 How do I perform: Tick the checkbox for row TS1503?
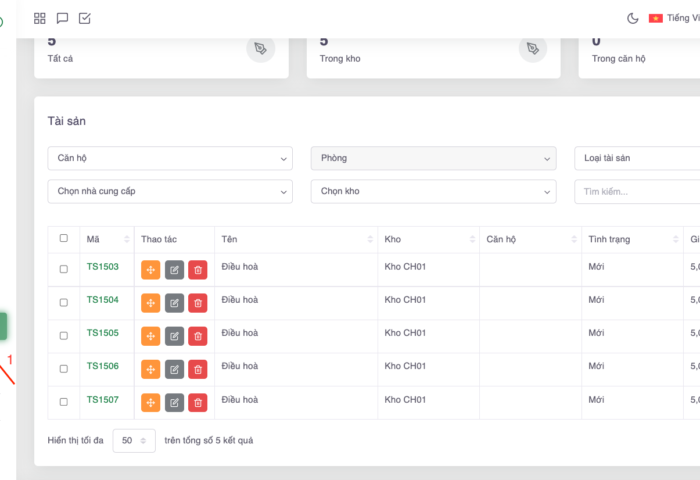pyautogui.click(x=64, y=269)
